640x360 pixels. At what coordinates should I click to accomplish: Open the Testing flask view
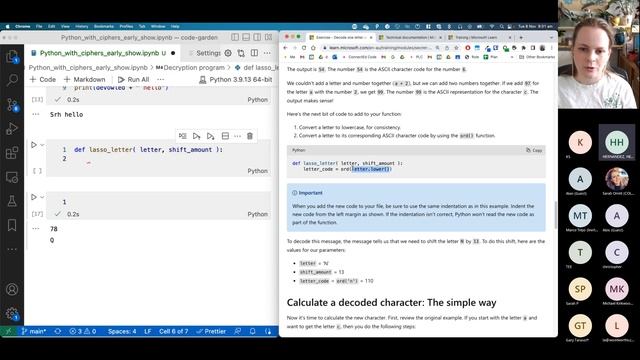pos(12,201)
